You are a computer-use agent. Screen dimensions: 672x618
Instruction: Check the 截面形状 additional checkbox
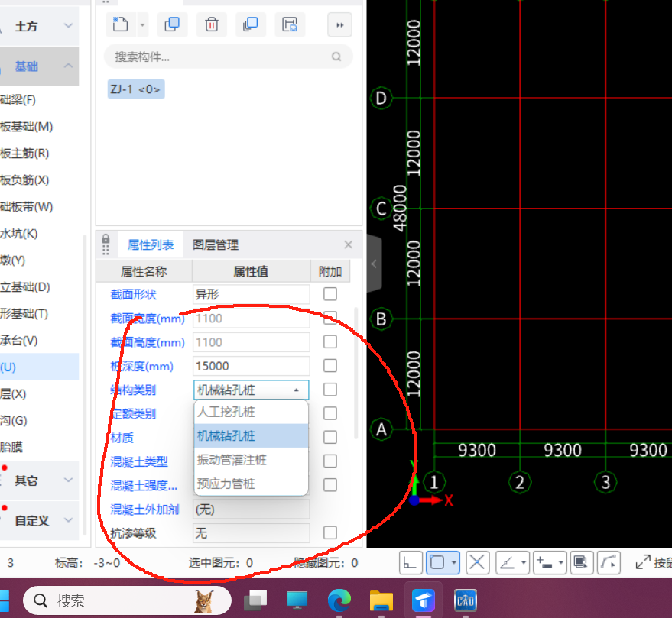click(330, 294)
